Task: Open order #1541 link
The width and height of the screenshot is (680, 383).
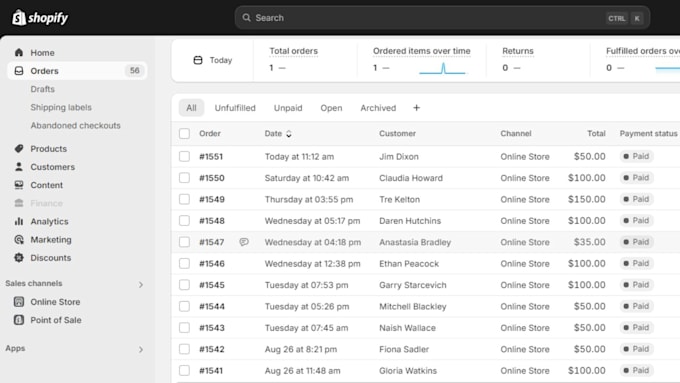Action: coord(211,371)
